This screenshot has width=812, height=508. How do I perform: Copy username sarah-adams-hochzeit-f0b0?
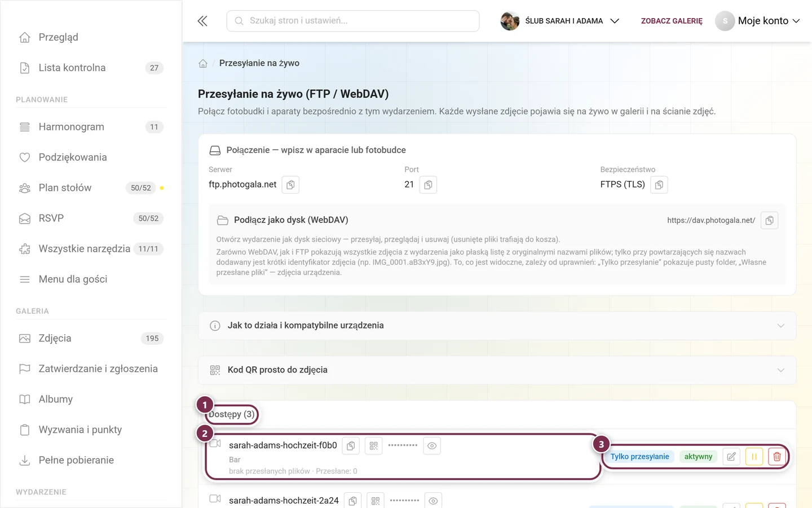click(x=351, y=446)
